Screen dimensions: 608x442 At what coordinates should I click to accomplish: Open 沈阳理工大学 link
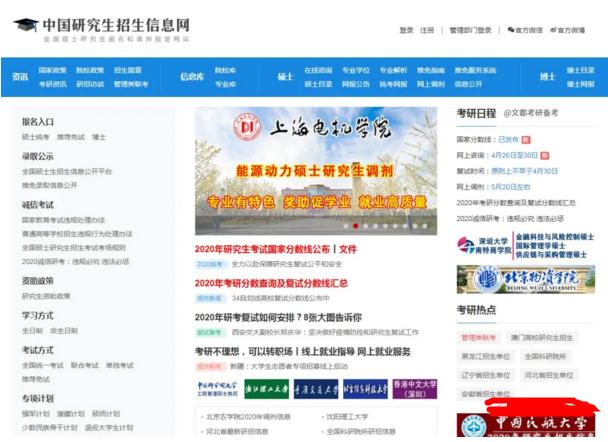coord(347,417)
